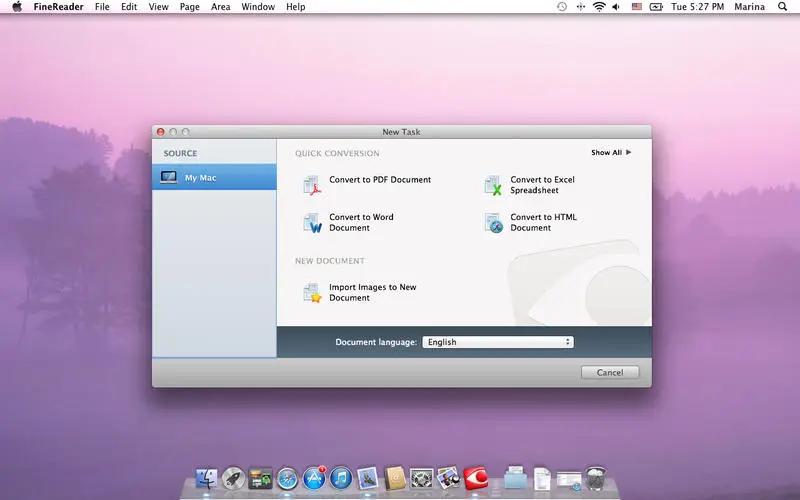
Task: Open Spotlight search magnifier
Action: 782,7
